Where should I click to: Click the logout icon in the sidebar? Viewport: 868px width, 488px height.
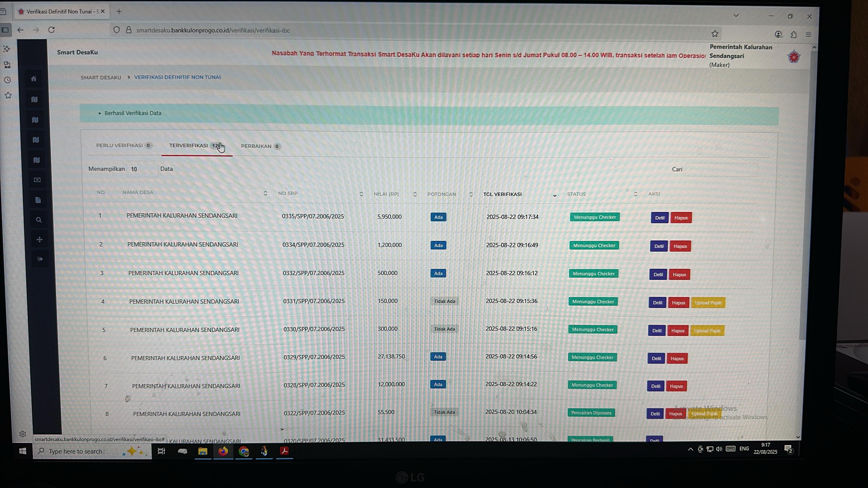(40, 259)
